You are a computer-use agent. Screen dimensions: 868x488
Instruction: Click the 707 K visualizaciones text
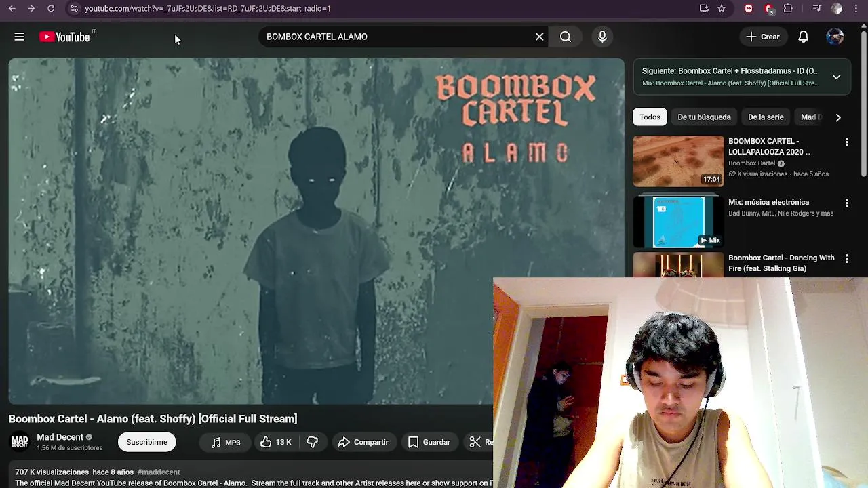tap(52, 472)
